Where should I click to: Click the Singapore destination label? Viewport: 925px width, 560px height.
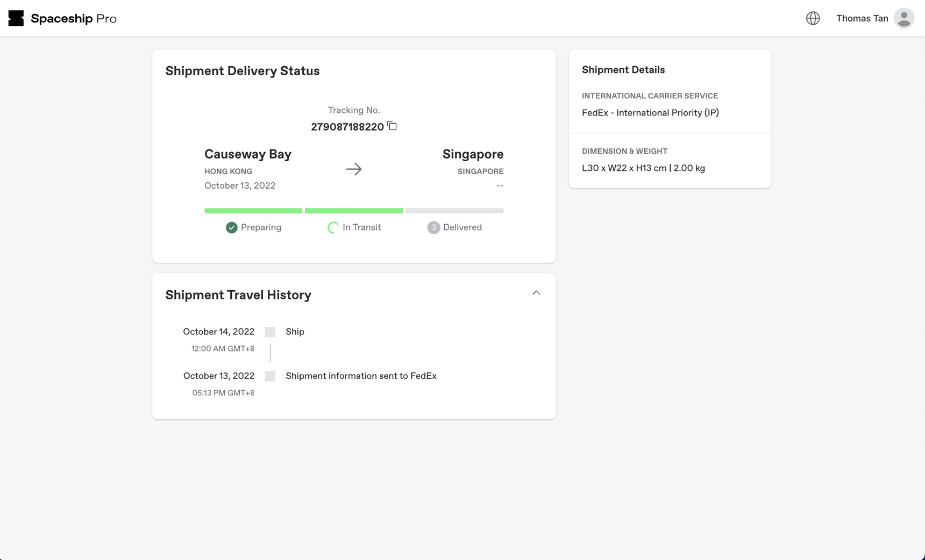tap(473, 154)
